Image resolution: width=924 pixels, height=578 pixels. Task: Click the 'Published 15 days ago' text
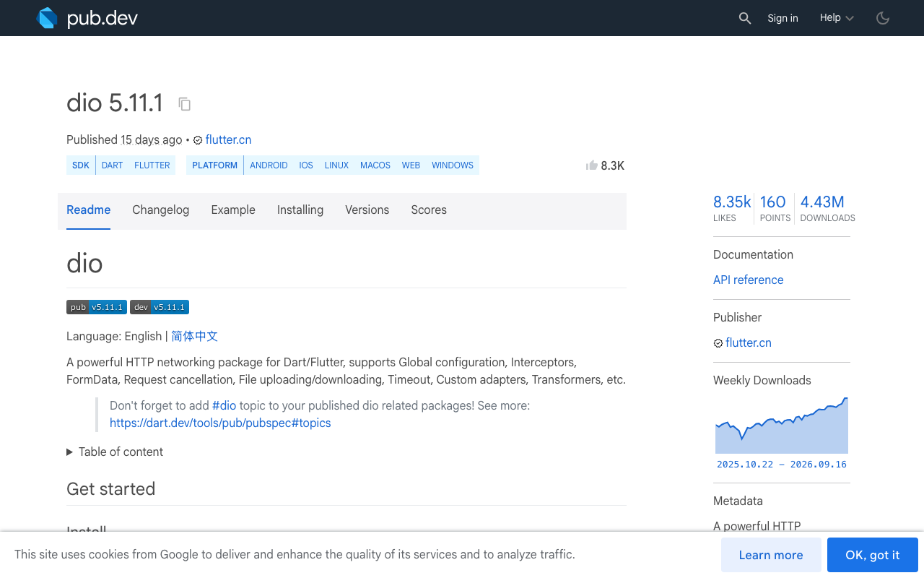point(124,140)
